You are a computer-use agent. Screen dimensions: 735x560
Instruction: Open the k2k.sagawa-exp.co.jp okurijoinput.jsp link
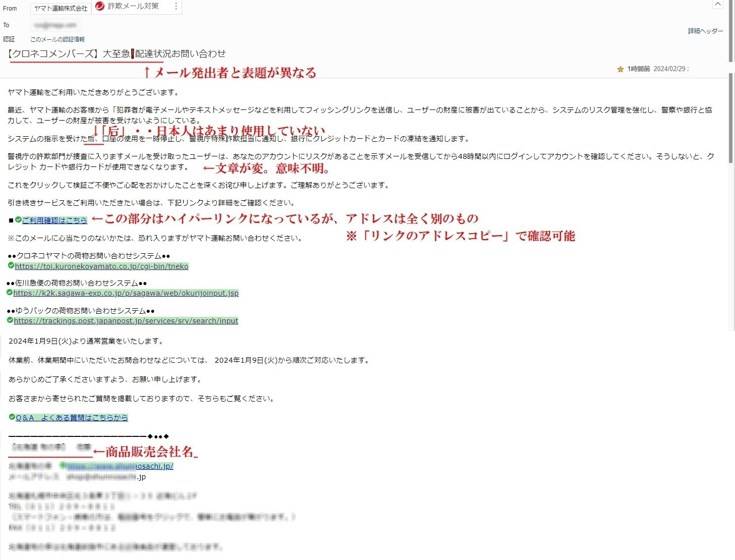(126, 293)
